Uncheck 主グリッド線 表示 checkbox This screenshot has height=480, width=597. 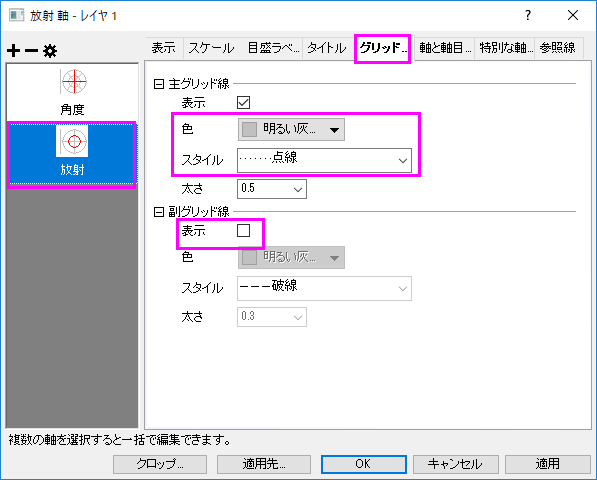tap(244, 102)
